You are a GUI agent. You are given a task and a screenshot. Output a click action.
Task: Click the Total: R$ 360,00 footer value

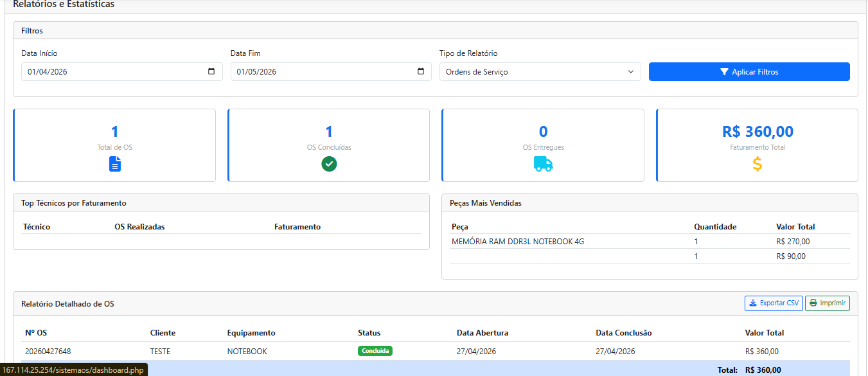pos(763,370)
